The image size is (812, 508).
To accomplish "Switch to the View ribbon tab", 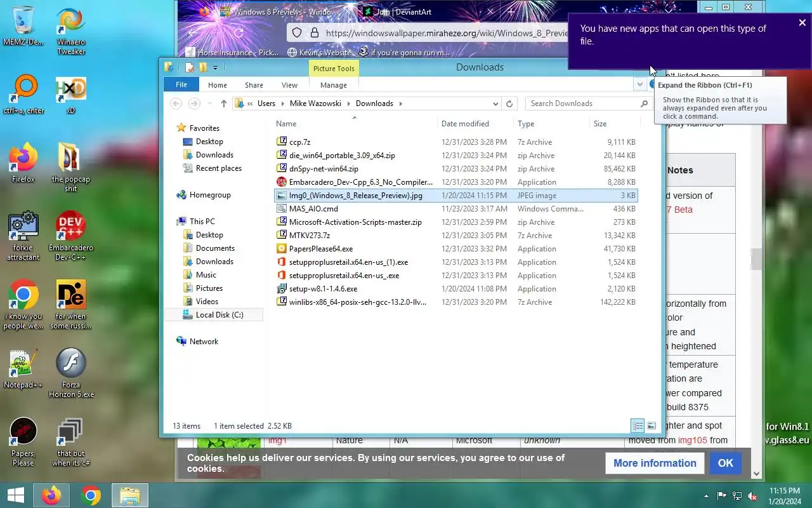I will [289, 85].
